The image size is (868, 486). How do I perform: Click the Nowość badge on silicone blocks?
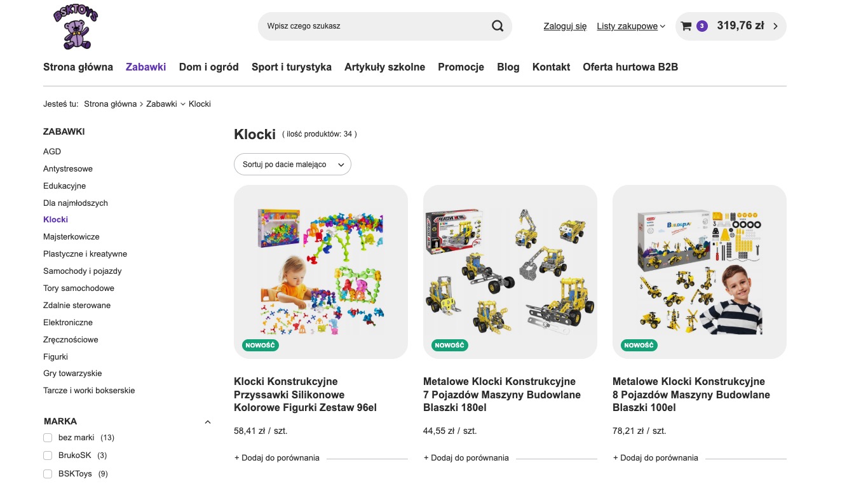click(x=261, y=345)
